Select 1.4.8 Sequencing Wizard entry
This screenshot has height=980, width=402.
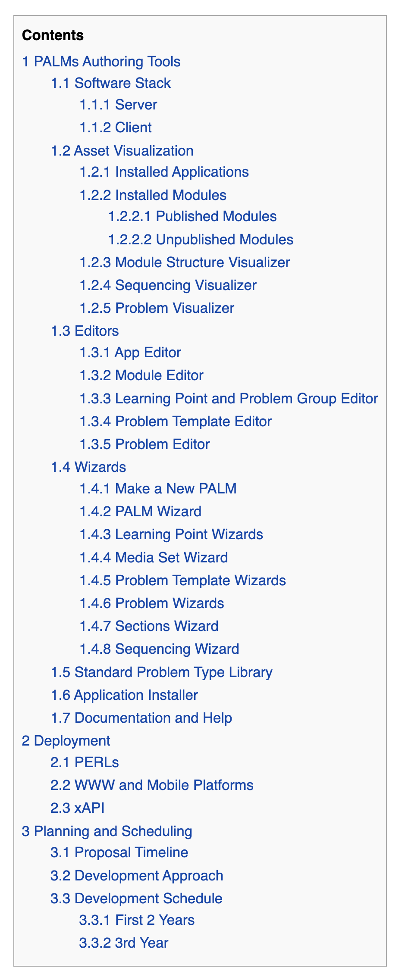click(x=160, y=649)
